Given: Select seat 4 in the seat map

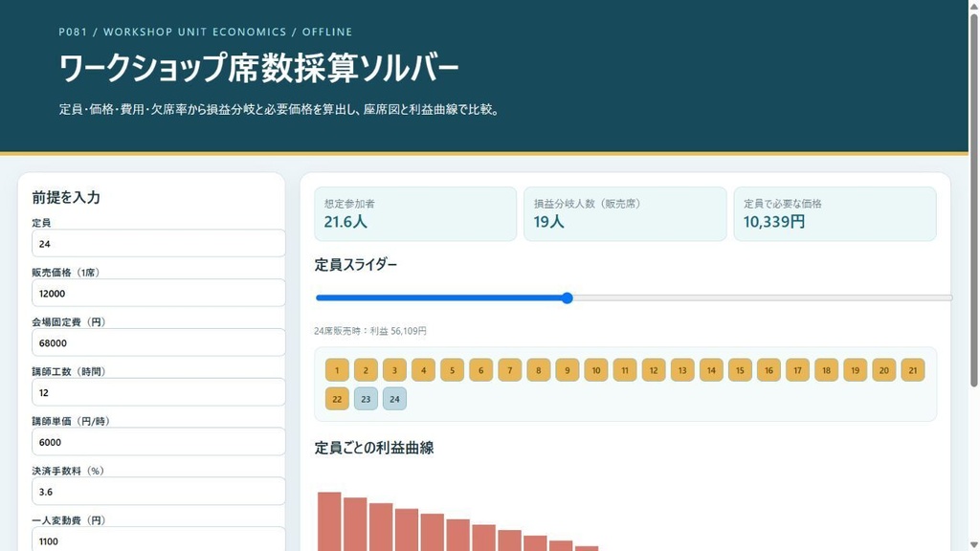Looking at the screenshot, I should pos(423,370).
